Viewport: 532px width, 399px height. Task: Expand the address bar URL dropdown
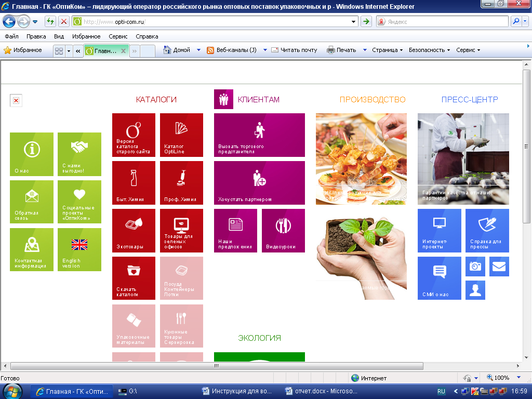pos(353,22)
